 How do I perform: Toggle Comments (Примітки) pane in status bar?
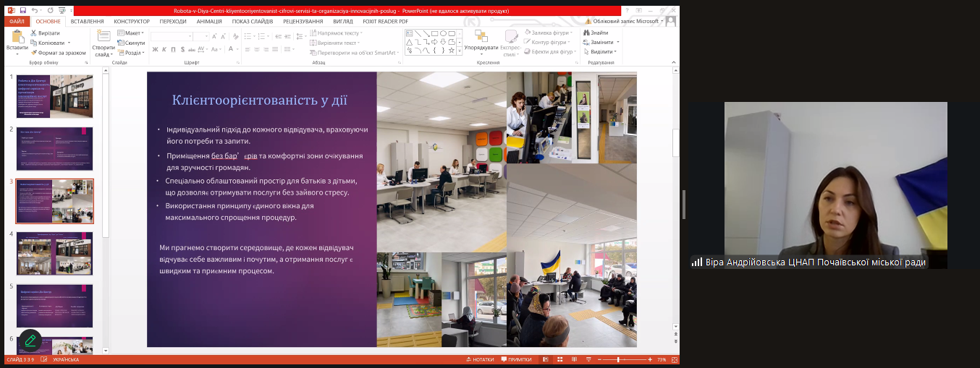pyautogui.click(x=516, y=359)
